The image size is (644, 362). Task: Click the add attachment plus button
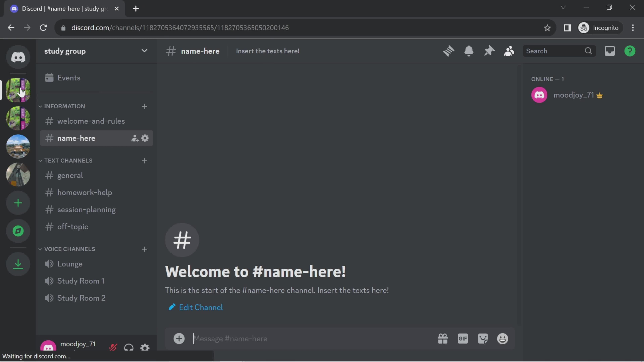coord(179,339)
